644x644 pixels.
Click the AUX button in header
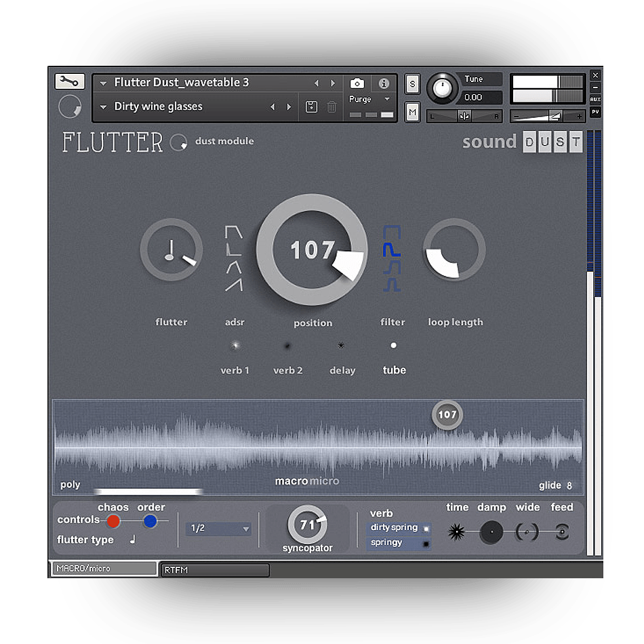tap(595, 100)
